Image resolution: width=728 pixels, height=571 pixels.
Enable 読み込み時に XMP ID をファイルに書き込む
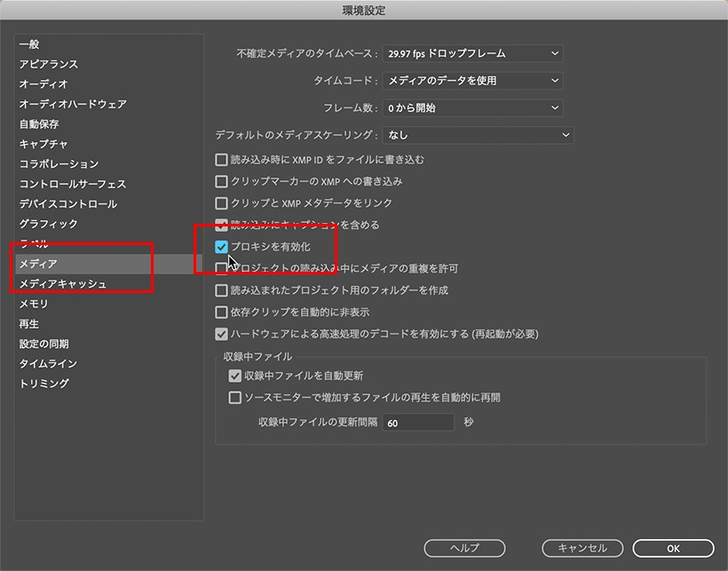[x=221, y=160]
